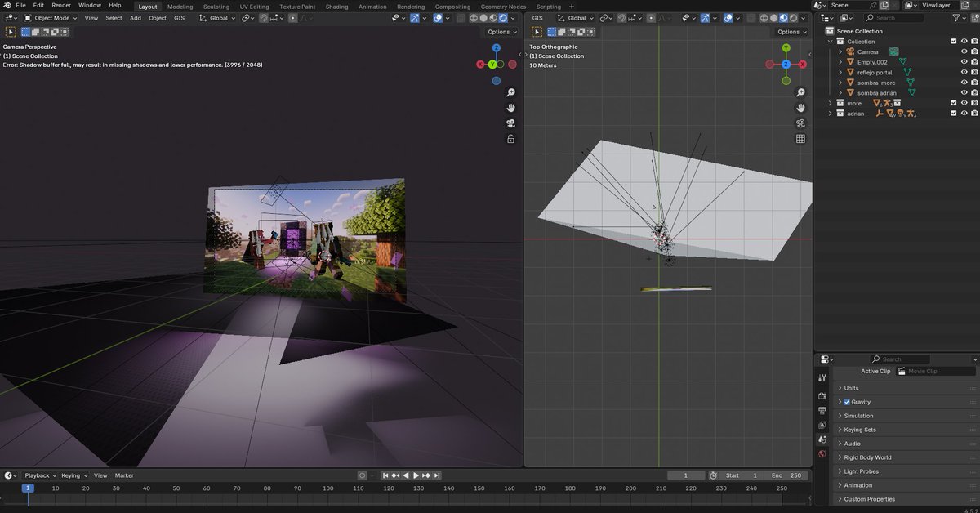Disable rendering of reflejo portal camera icon

[975, 72]
